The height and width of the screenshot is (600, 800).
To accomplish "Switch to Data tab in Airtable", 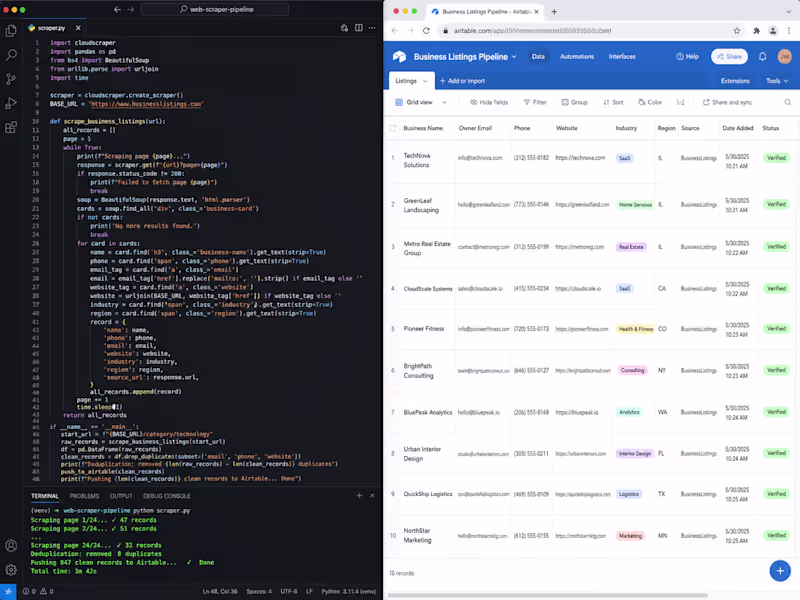I will click(538, 57).
